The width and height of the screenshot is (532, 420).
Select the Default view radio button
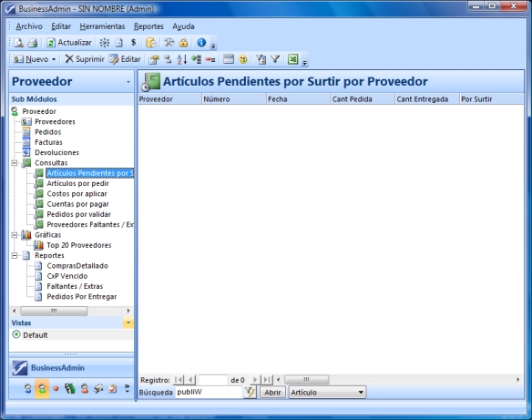16,334
